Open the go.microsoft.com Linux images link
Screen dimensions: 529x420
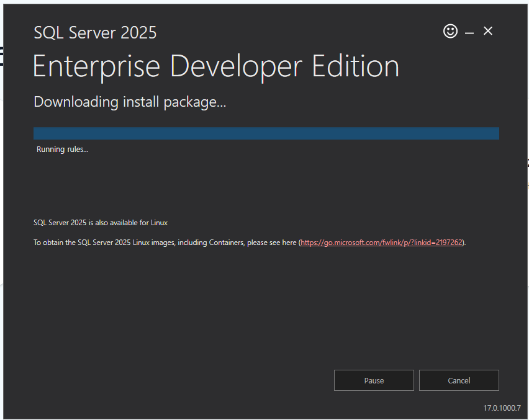click(x=381, y=243)
